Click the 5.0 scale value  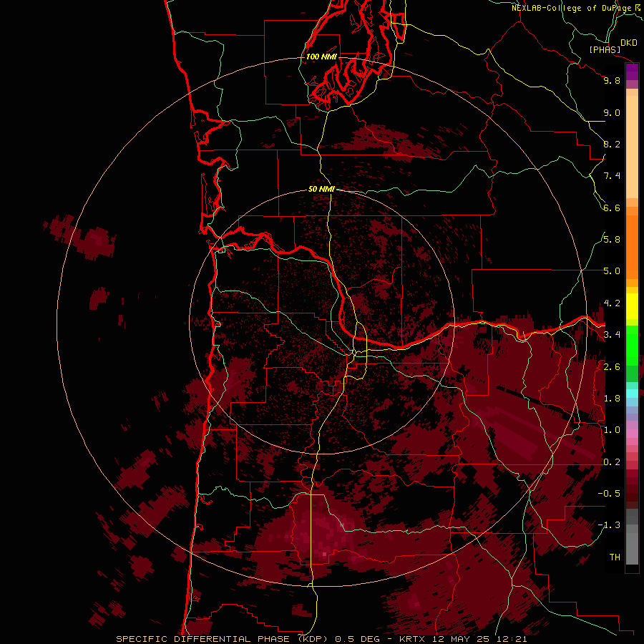point(612,271)
